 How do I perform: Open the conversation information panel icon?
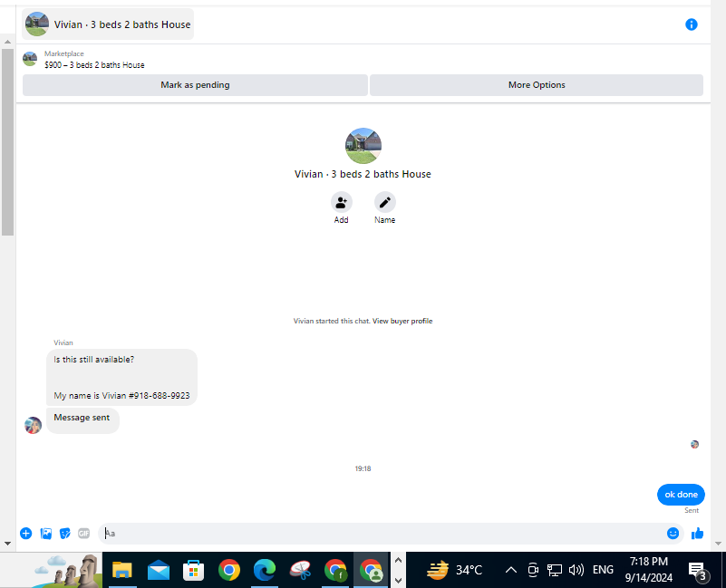[691, 24]
